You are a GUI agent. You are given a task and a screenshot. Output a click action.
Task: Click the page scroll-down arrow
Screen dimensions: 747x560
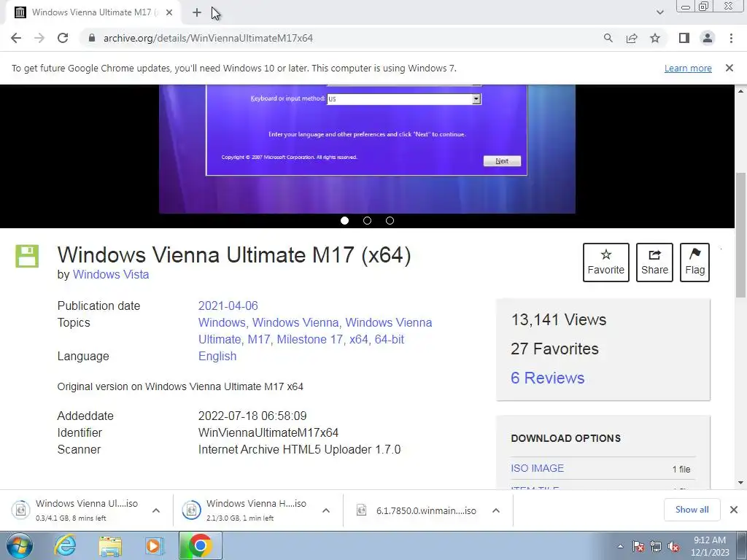740,483
